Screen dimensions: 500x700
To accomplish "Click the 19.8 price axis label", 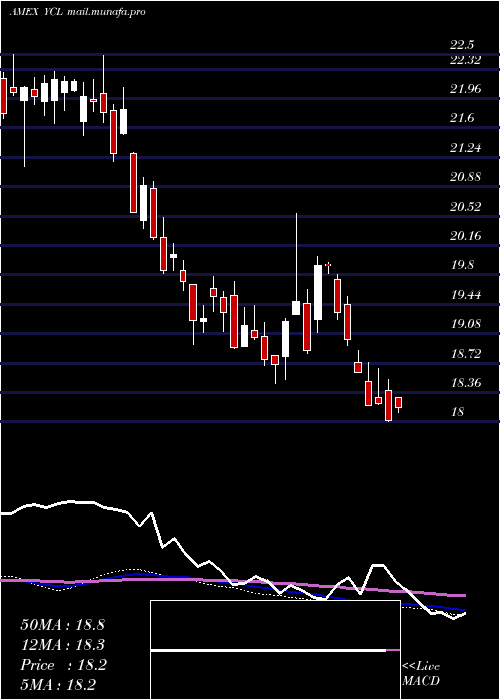I will (462, 265).
